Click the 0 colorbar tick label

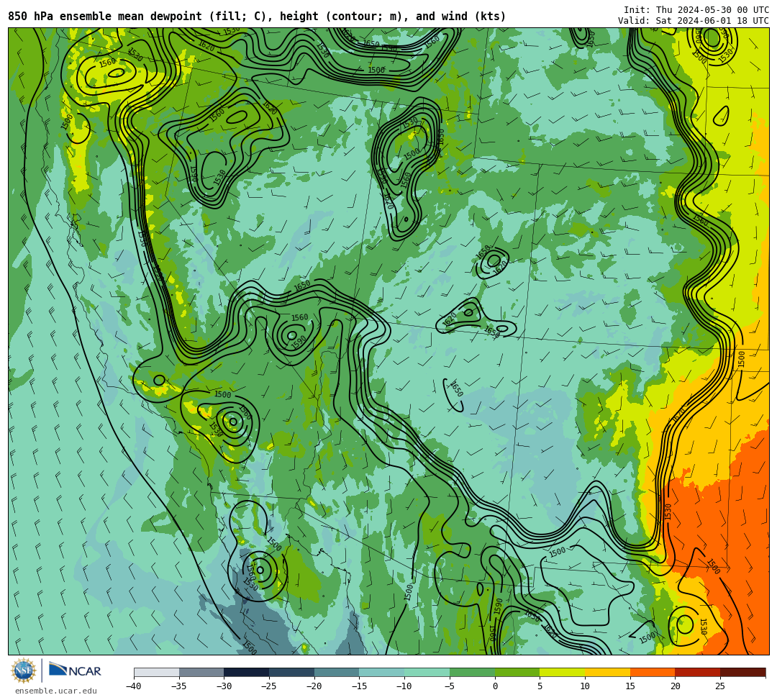(x=495, y=686)
